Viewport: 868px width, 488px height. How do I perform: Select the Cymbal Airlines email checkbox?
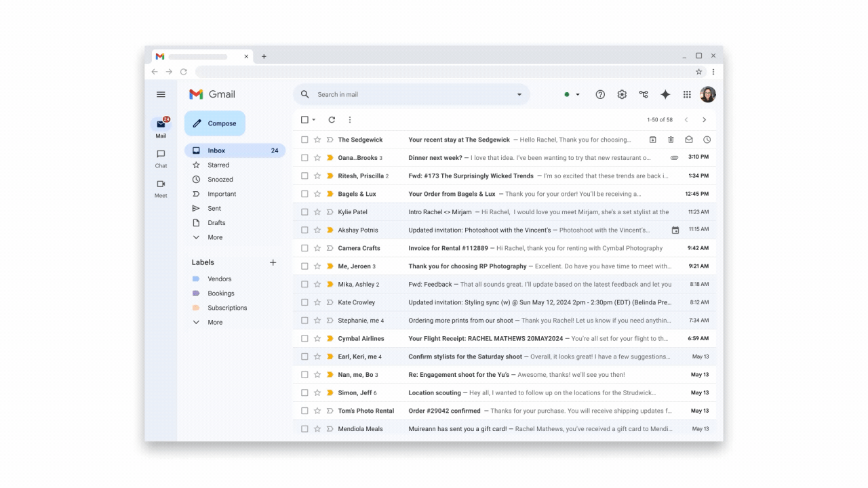[x=304, y=338]
